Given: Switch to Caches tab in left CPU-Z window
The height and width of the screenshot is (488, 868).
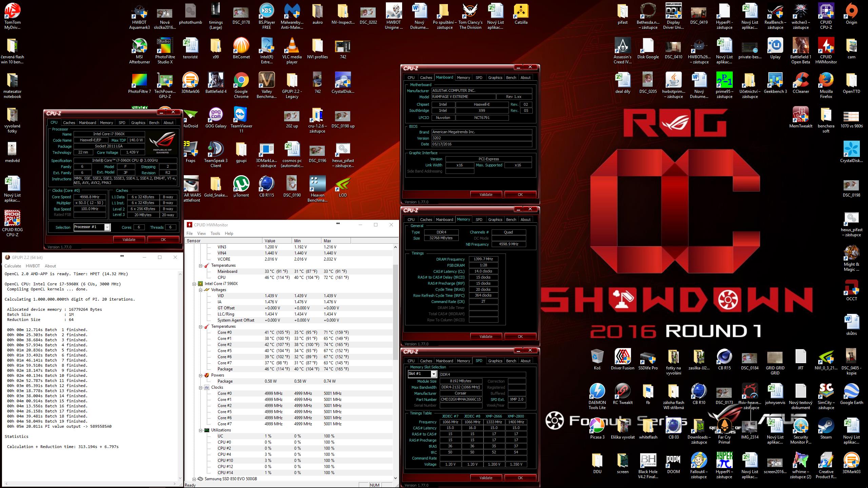Looking at the screenshot, I should pos(69,123).
